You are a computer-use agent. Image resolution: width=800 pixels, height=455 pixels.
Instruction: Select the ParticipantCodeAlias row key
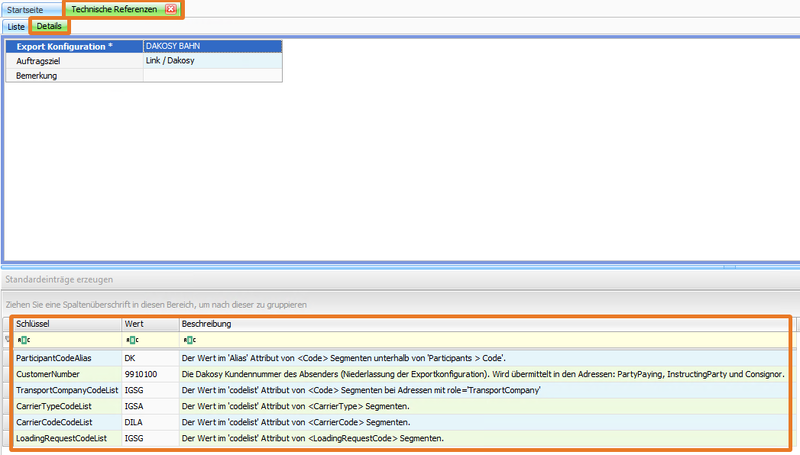click(54, 358)
